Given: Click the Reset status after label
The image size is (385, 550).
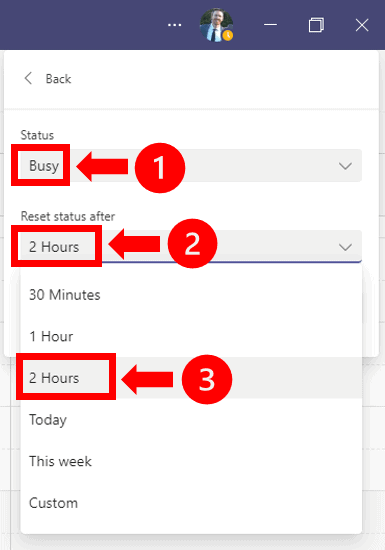Looking at the screenshot, I should click(68, 216).
